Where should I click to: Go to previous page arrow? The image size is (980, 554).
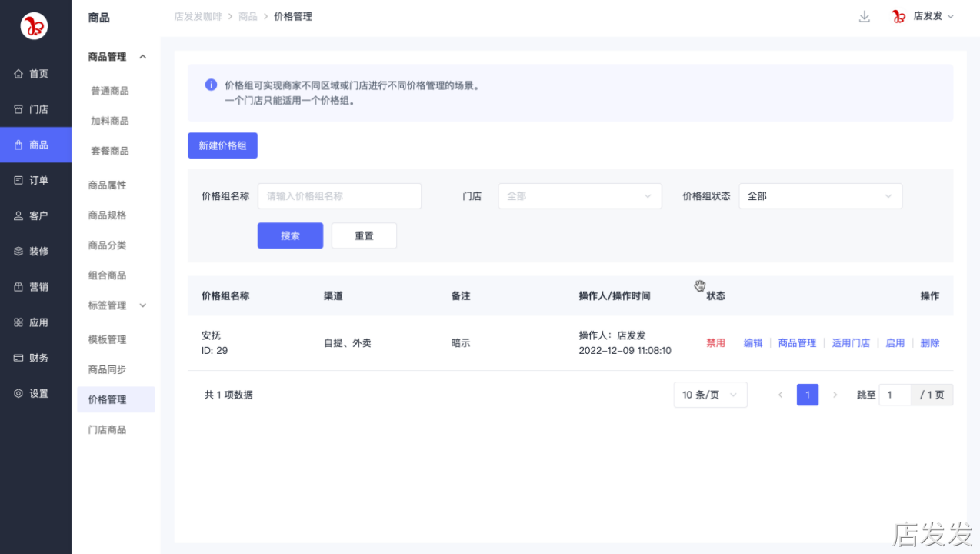[x=780, y=395]
